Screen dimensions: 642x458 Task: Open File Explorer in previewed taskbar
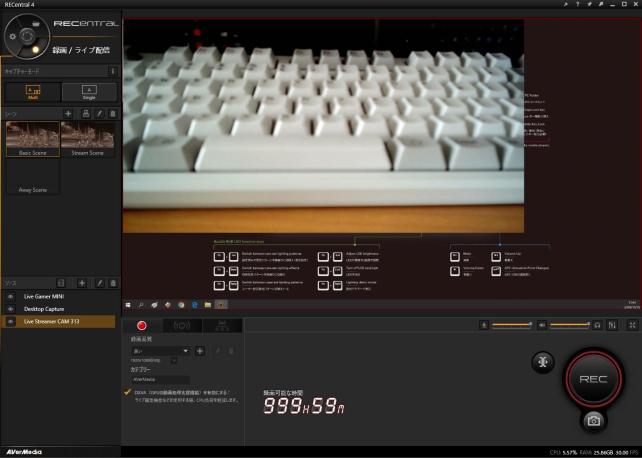click(208, 305)
